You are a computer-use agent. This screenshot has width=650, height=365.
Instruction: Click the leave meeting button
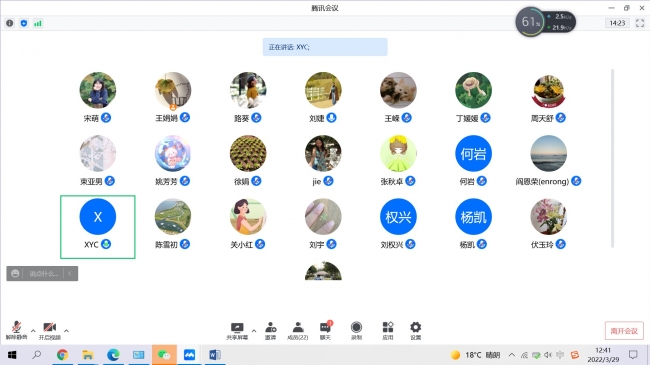624,331
